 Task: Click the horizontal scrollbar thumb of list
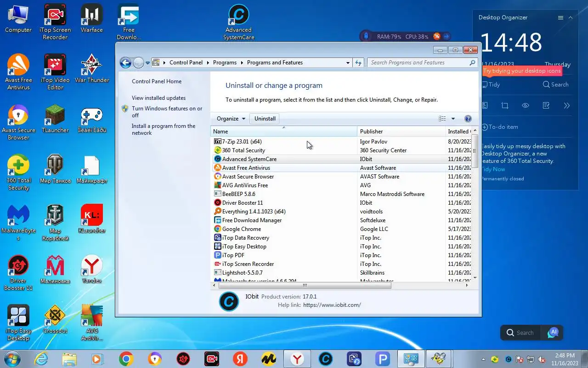[x=304, y=285]
